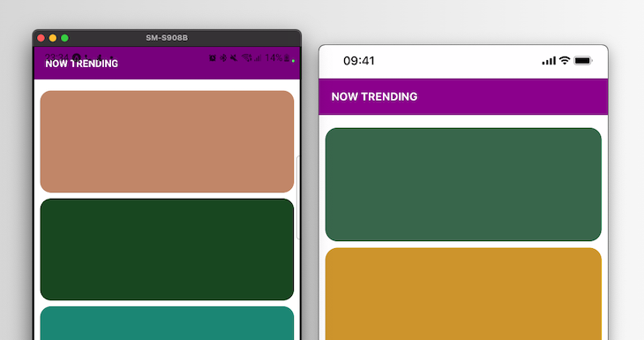Click the muted sound icon in Android status bar
Screen dimensions: 644x340
[234, 58]
